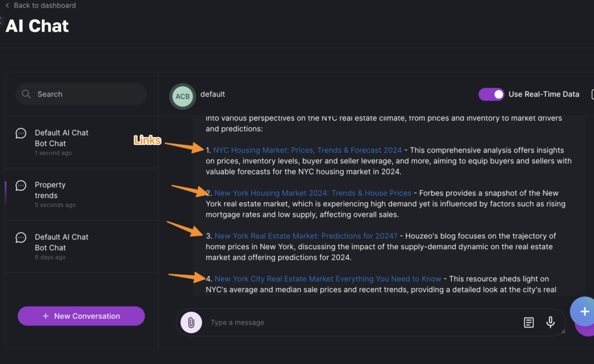The height and width of the screenshot is (364, 594).
Task: Click the Type a message field
Action: (360, 322)
